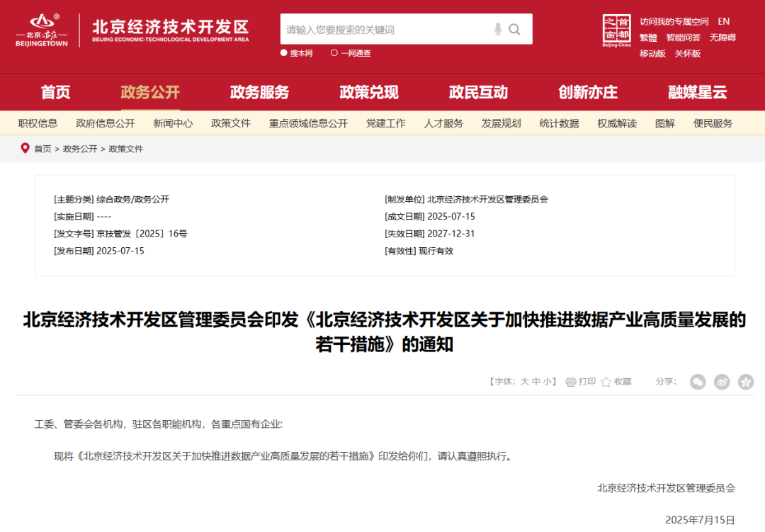Open the 智能问答 link in the header
Screen dimensions: 765x532
coord(683,38)
